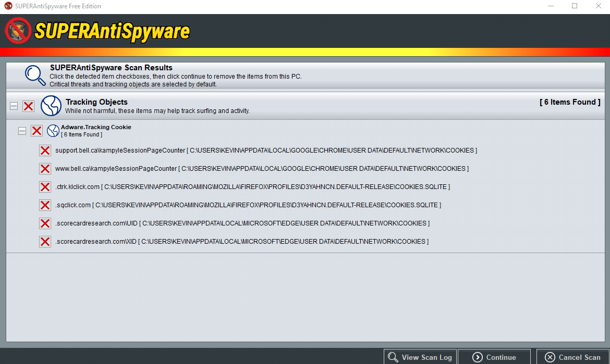Viewport: 610px width, 364px height.
Task: Click the globe icon beside Adware.Tracking Cookie
Action: tap(53, 131)
